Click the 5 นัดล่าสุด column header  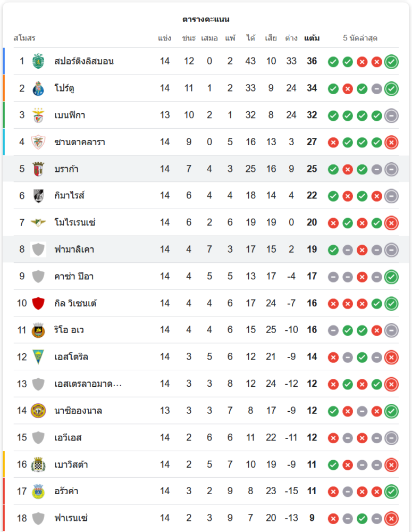[360, 38]
